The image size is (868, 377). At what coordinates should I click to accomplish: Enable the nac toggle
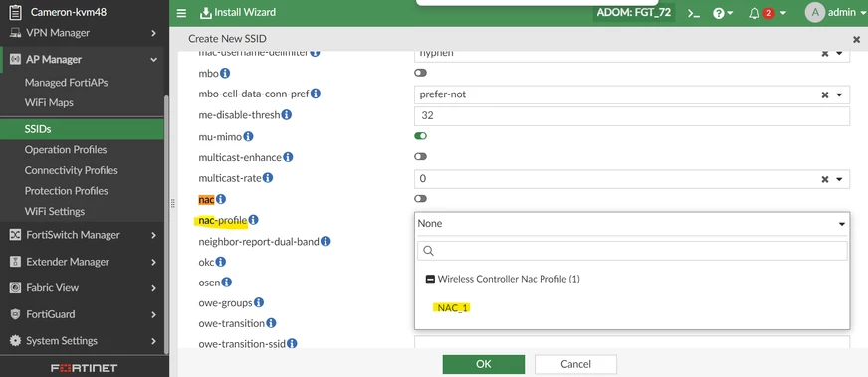[x=420, y=199]
